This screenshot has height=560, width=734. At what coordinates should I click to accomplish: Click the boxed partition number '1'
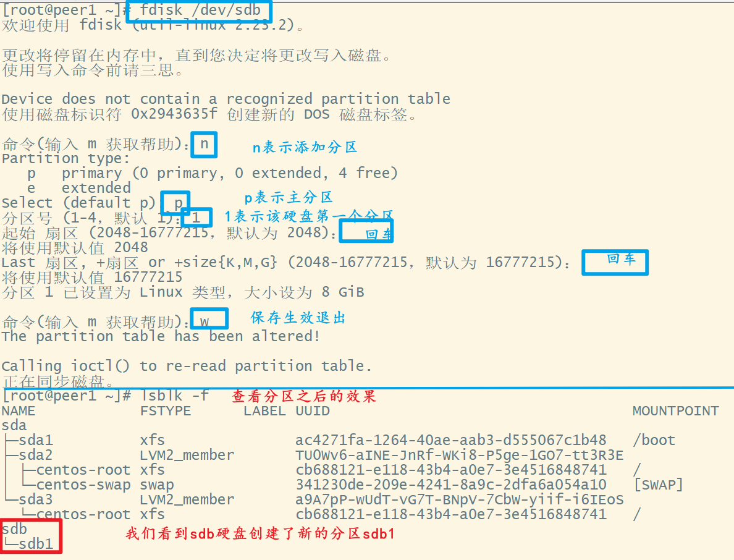click(196, 217)
